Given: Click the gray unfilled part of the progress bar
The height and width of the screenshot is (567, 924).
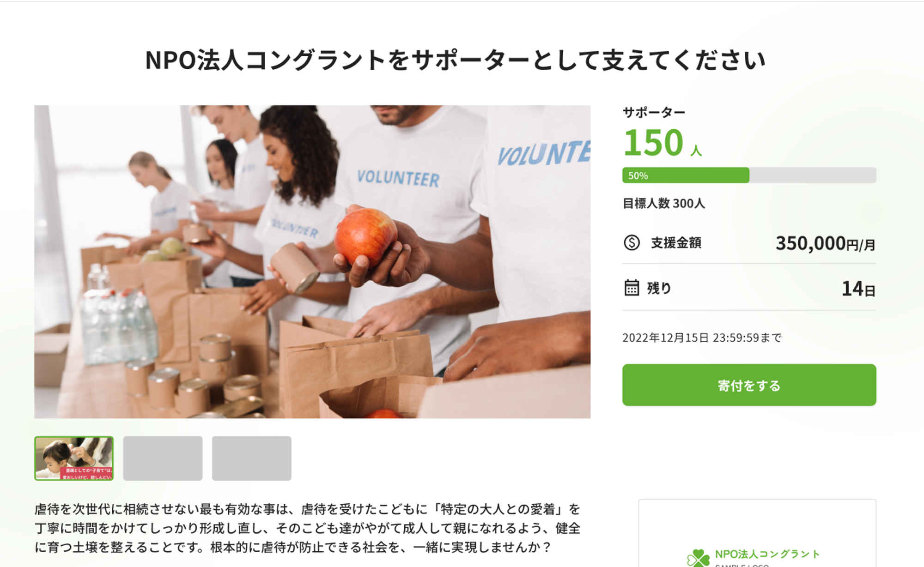Looking at the screenshot, I should [x=813, y=175].
